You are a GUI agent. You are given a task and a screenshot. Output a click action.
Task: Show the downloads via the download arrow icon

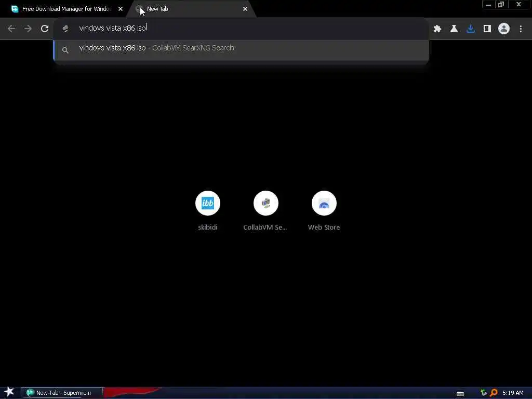pos(471,29)
